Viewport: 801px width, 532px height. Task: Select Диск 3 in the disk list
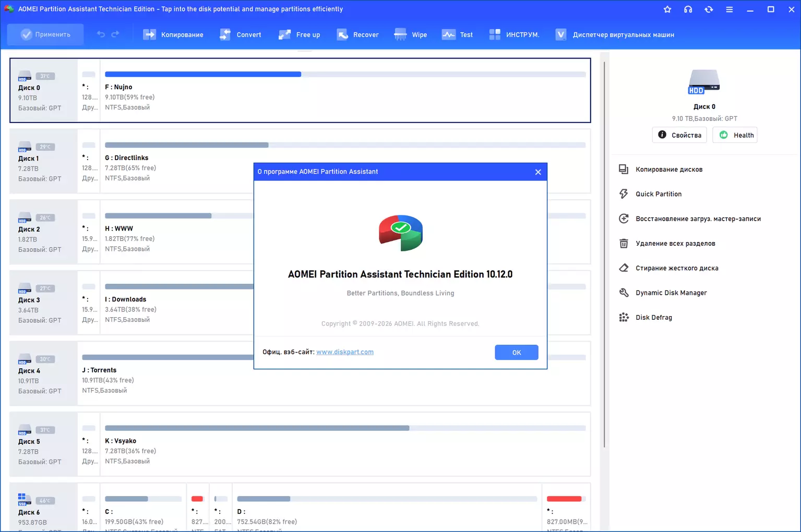coord(44,303)
